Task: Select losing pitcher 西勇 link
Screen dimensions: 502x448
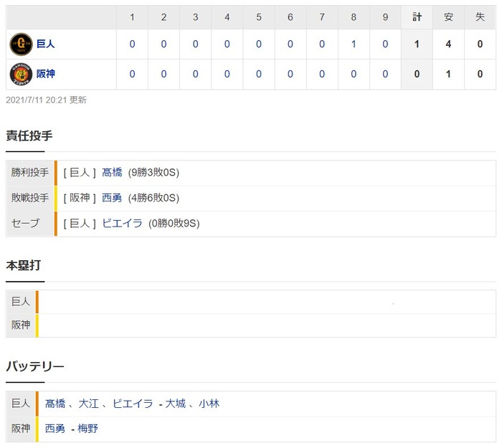Action: [112, 198]
